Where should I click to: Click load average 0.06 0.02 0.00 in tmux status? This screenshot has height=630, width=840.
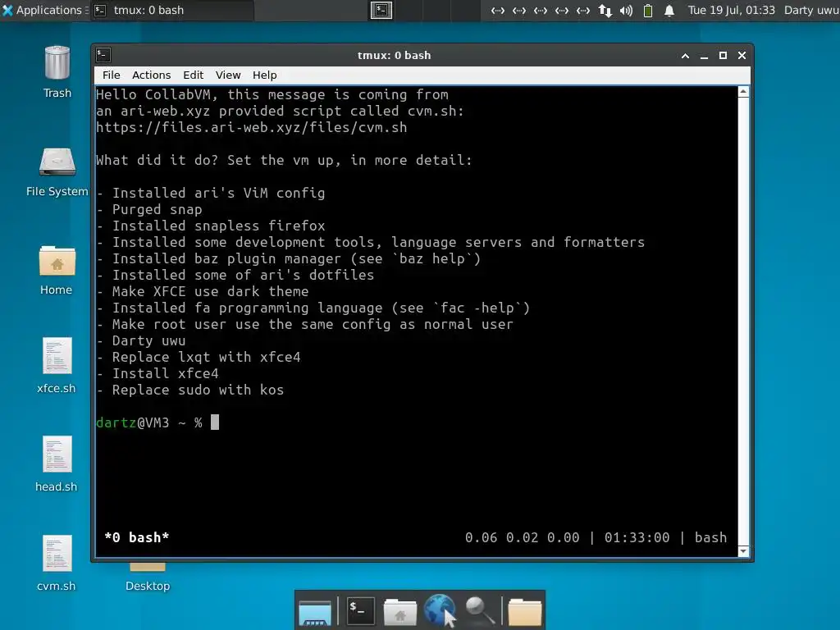(522, 537)
